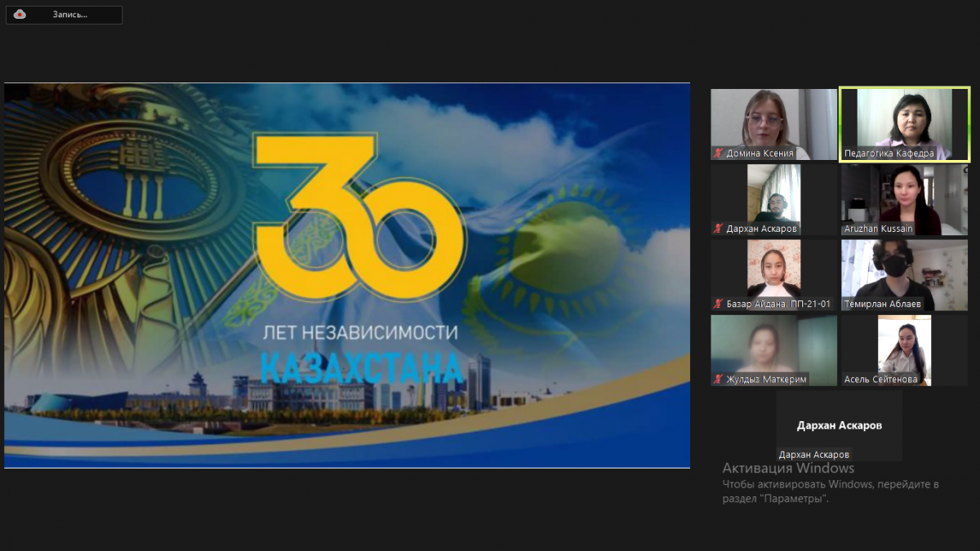Click muted microphone icon beside Домина Ксения

719,153
